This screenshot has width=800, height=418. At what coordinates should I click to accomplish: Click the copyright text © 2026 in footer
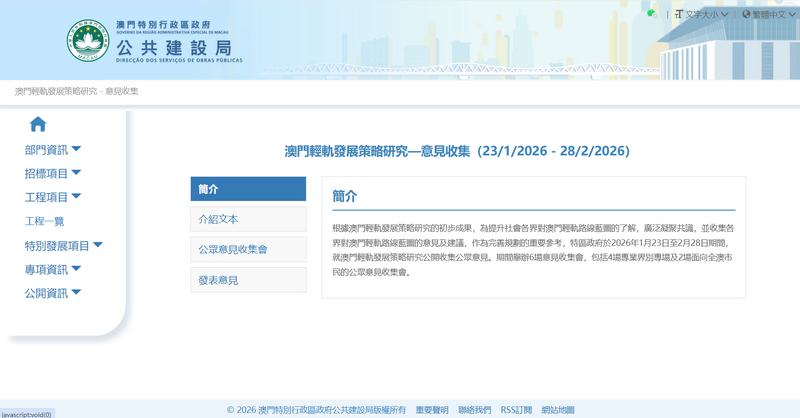coord(316,410)
